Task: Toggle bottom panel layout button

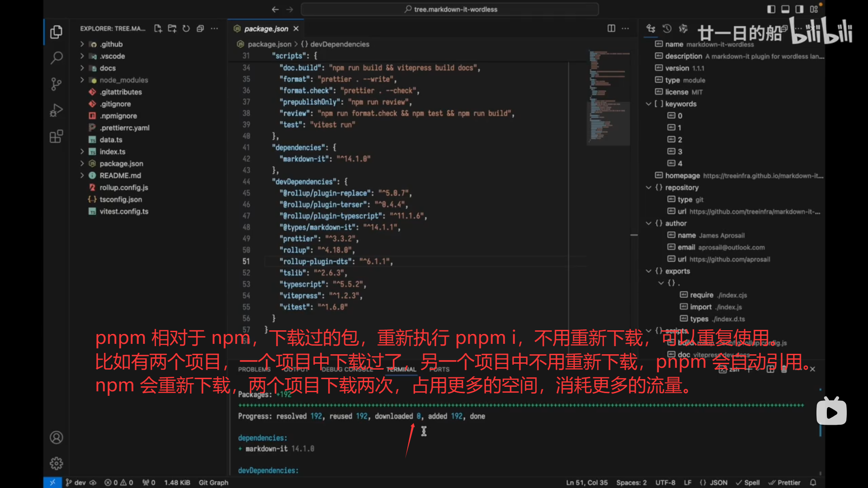Action: point(785,9)
